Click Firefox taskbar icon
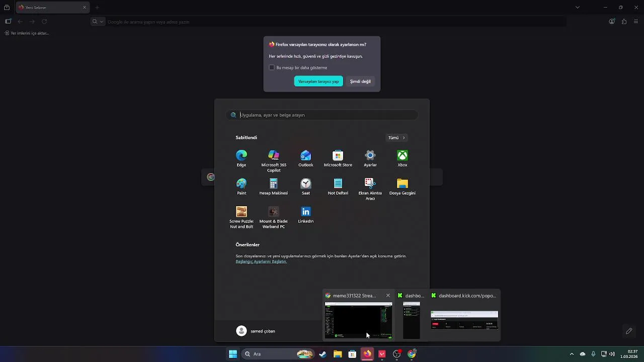 367,354
